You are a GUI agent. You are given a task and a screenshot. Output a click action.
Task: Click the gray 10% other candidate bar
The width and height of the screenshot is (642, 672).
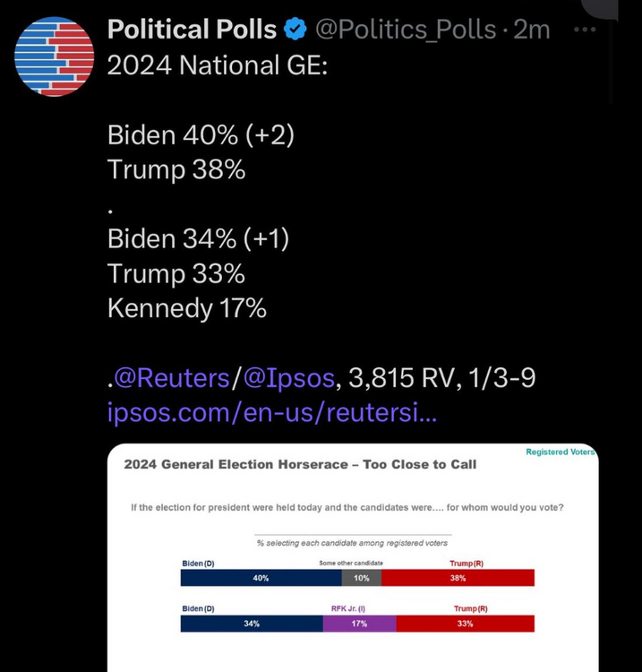tap(362, 579)
